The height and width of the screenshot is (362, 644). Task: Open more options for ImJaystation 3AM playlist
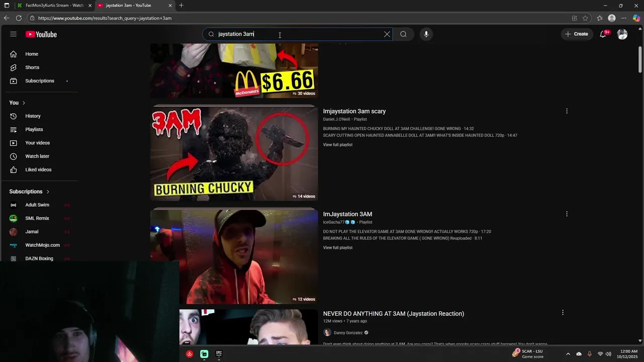[x=567, y=214]
